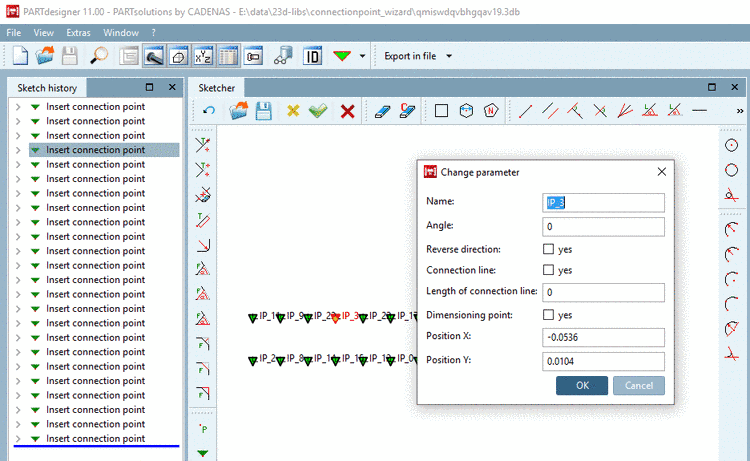Click the yellow X icon in the Sketcher toolbar

(293, 111)
